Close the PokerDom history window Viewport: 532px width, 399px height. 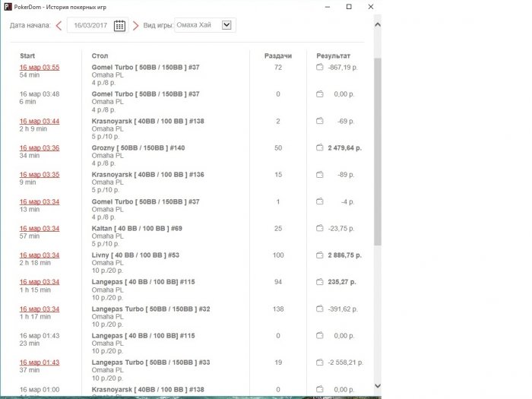tap(371, 7)
